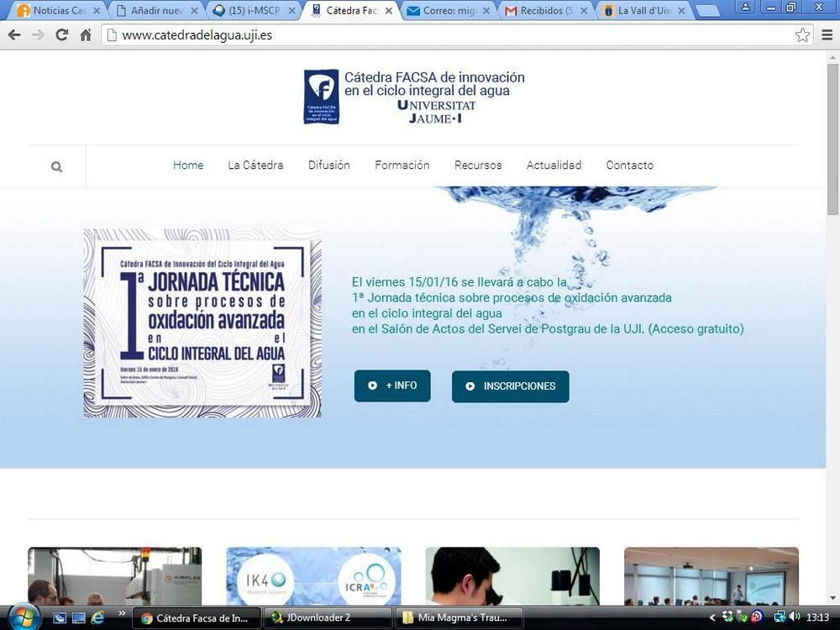Click the address bar URL field
The height and width of the screenshot is (630, 840).
pos(445,35)
